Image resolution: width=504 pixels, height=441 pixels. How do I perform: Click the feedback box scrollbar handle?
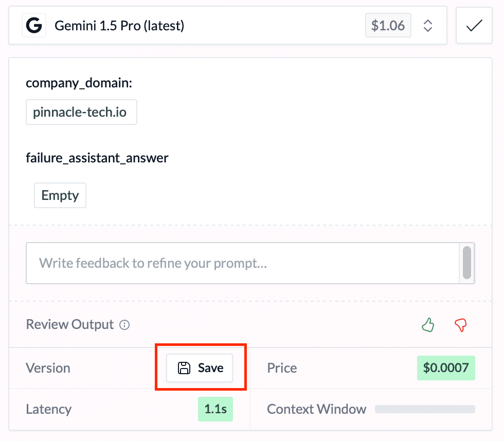467,263
